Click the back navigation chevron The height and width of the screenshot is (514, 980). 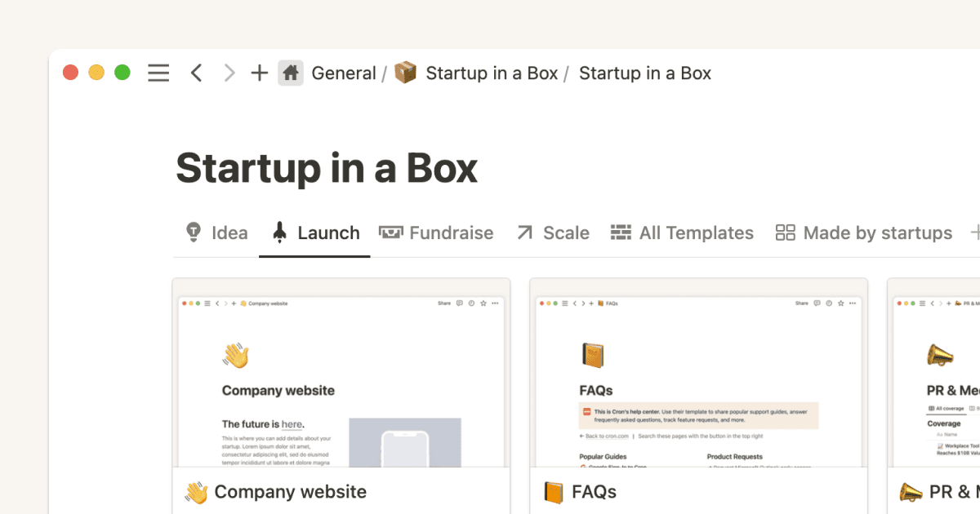point(196,73)
